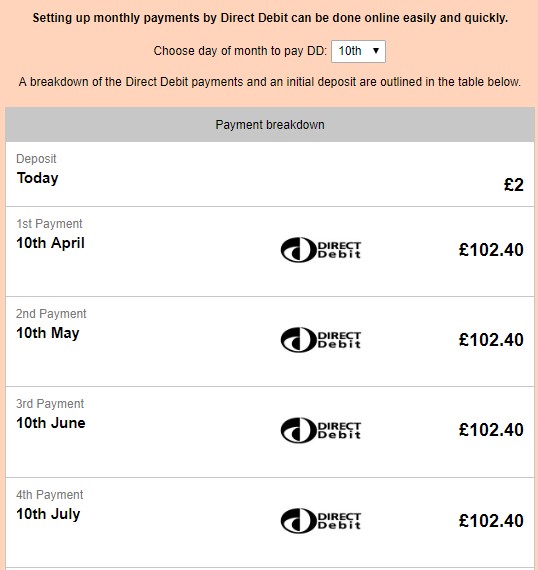Screen dimensions: 538x570
Task: Select the 2nd Payment label
Action: [51, 314]
